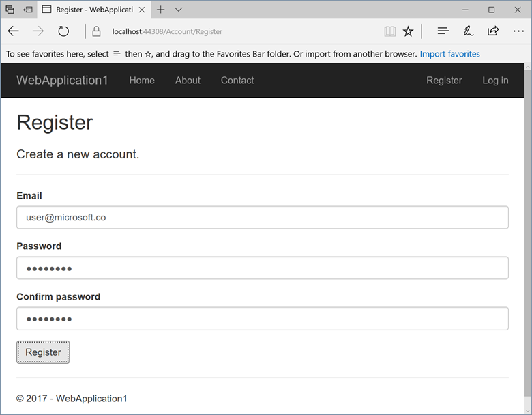Open the Home page from the navbar
This screenshot has height=415, width=532.
pyautogui.click(x=142, y=81)
